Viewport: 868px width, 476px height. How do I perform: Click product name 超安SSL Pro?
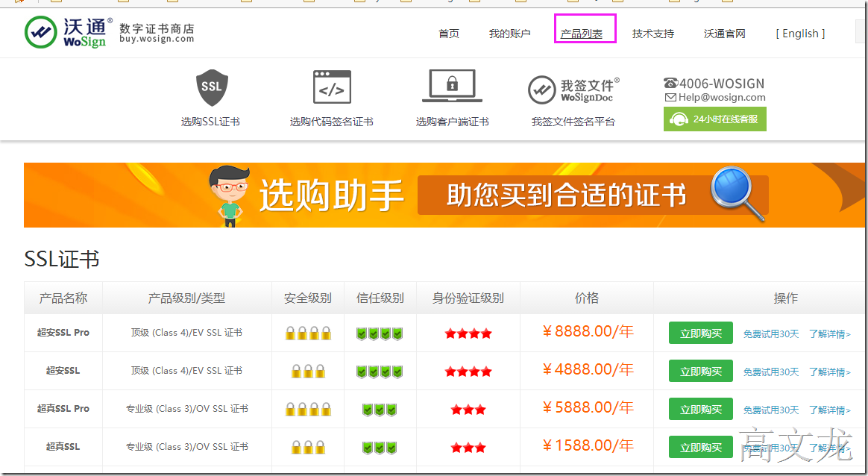coord(63,333)
